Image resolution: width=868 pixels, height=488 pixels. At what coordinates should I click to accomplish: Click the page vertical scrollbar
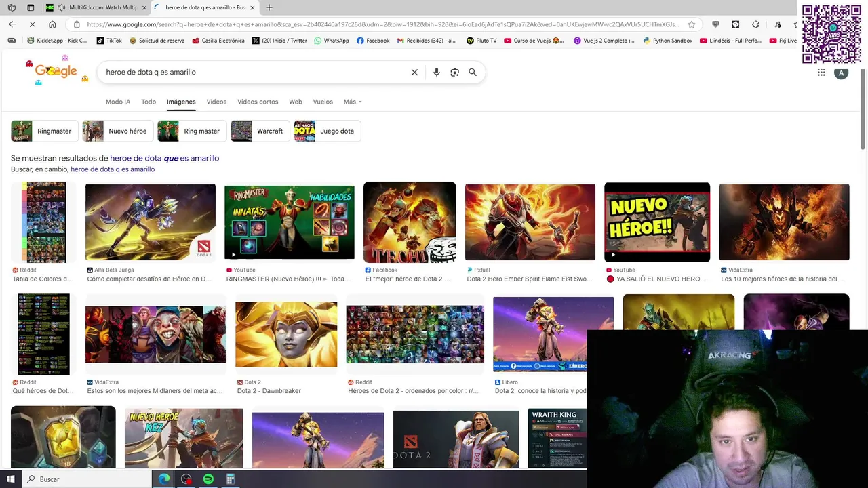click(863, 110)
